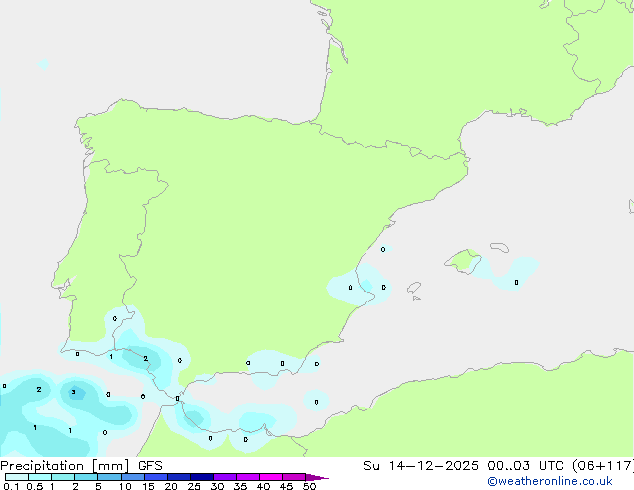Viewport: 634px width, 490px height.
Task: Click the above-50 mm legend arrow tip
Action: pyautogui.click(x=317, y=477)
